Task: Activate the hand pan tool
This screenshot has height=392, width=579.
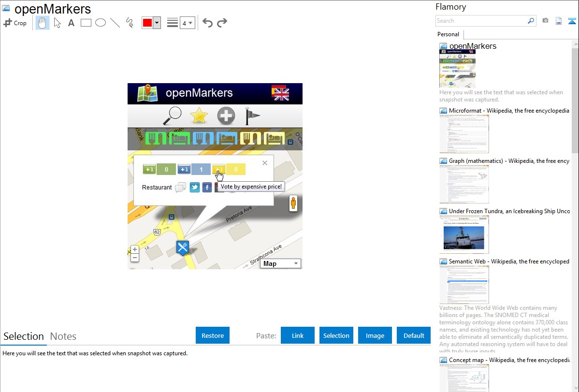Action: point(42,23)
